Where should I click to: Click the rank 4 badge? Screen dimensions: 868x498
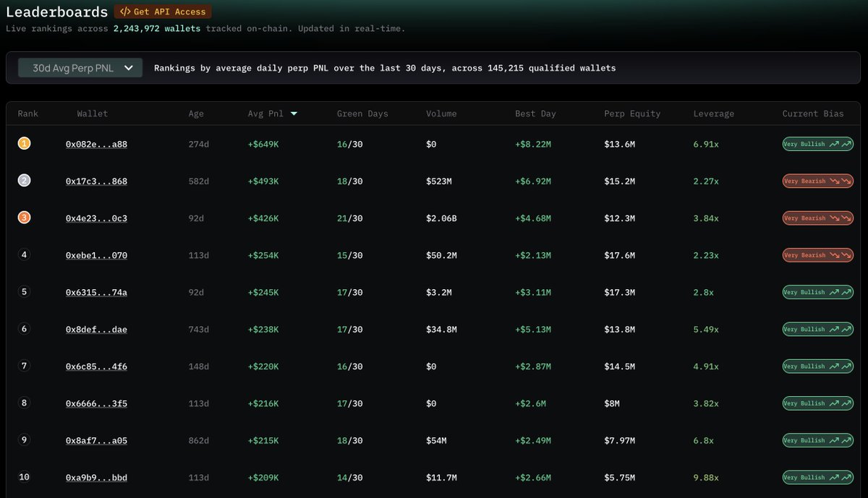24,254
